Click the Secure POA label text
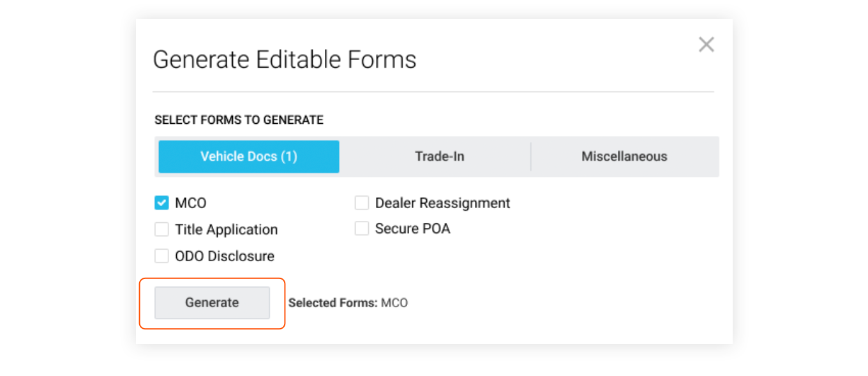 pos(412,229)
